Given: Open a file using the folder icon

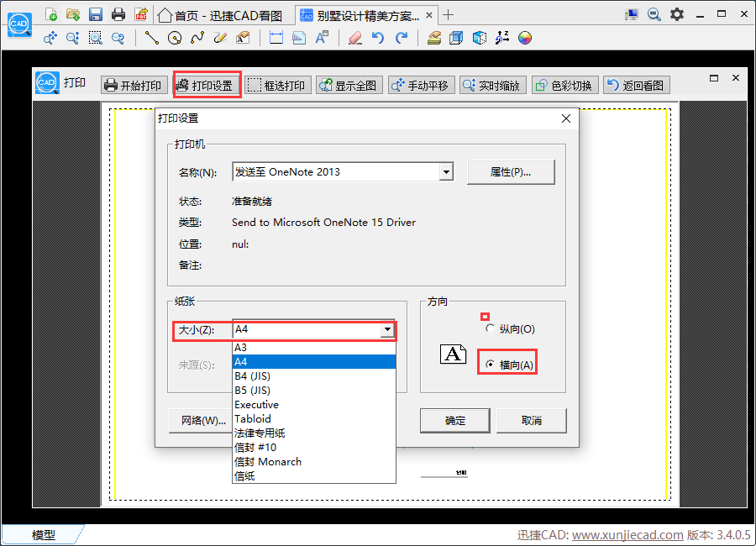Looking at the screenshot, I should (x=73, y=14).
